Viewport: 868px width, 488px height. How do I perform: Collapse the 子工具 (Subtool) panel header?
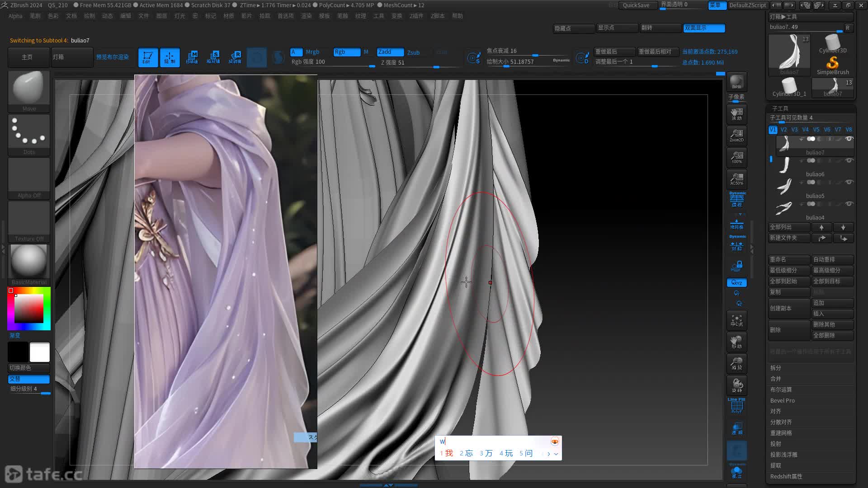tap(780, 108)
